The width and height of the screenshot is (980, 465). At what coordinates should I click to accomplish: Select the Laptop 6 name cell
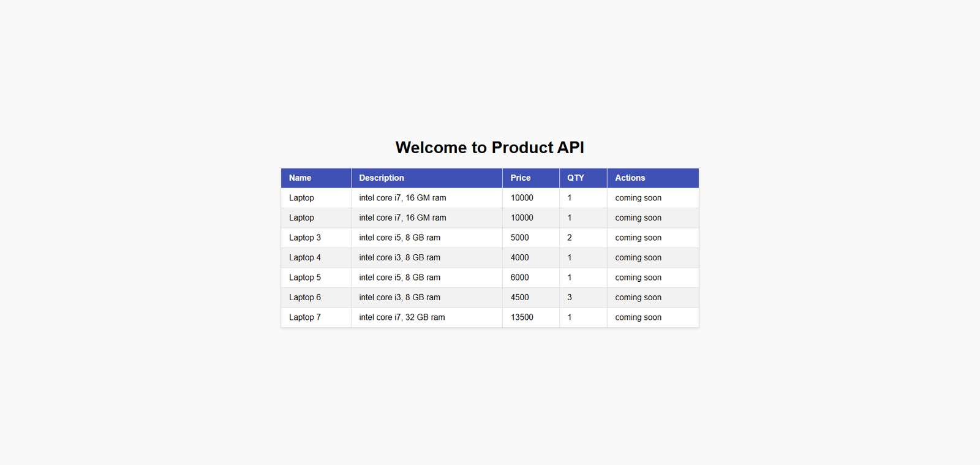point(305,298)
